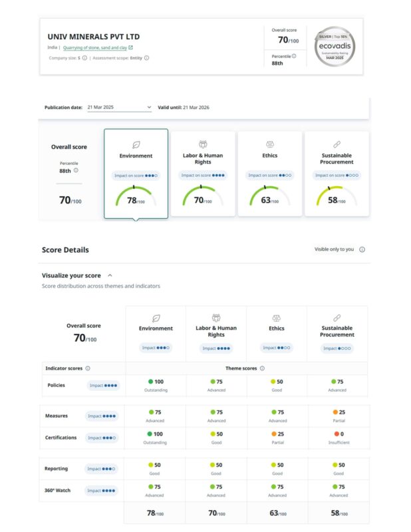This screenshot has height=532, width=411.
Task: Click the info icon next to Visible only to you
Action: click(x=362, y=249)
